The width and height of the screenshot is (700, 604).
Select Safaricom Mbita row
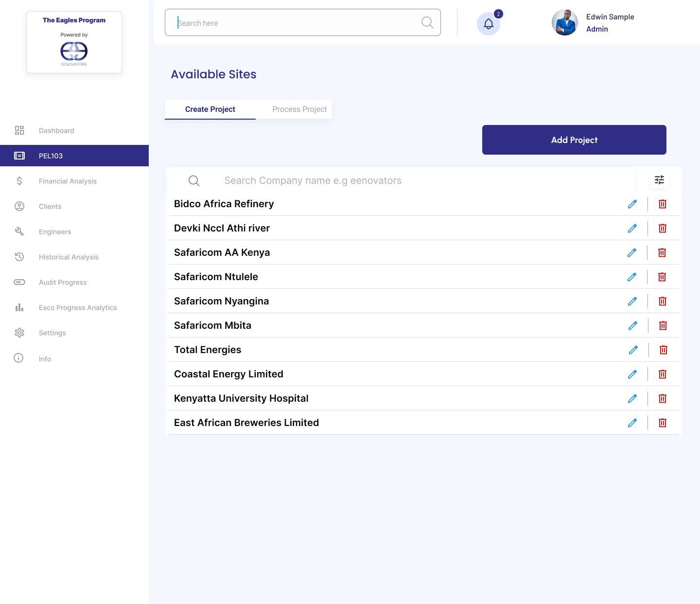pos(423,325)
